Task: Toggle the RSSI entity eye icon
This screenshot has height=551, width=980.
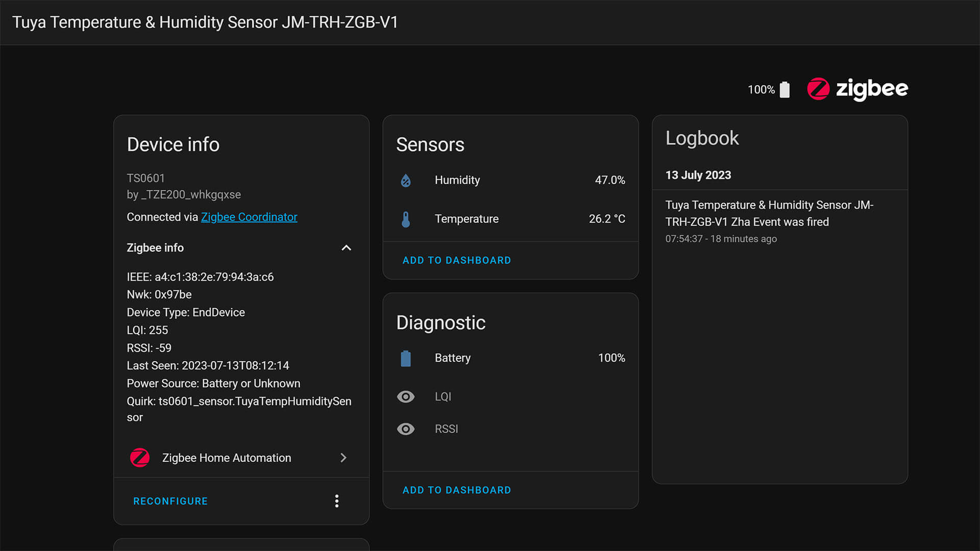Action: [406, 429]
